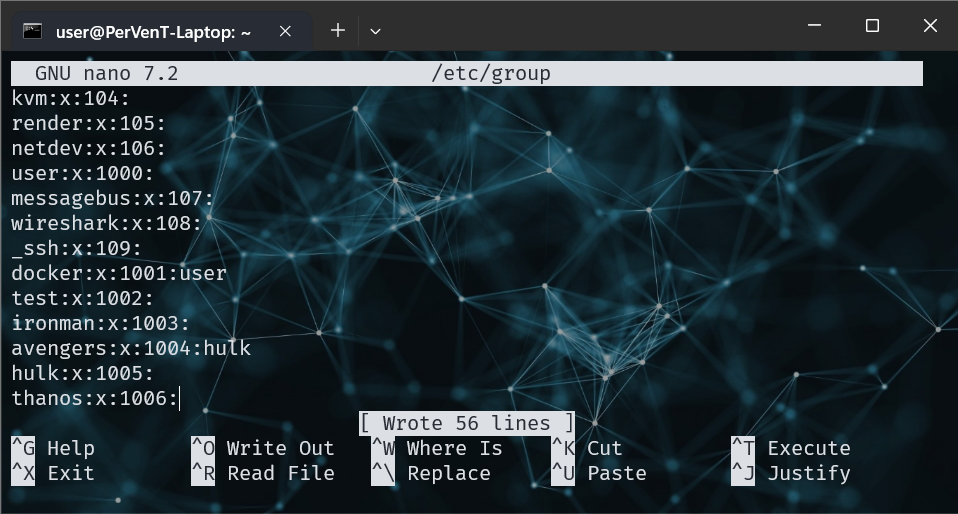The image size is (958, 514).
Task: Click the Execute shortcut label
Action: pos(808,449)
